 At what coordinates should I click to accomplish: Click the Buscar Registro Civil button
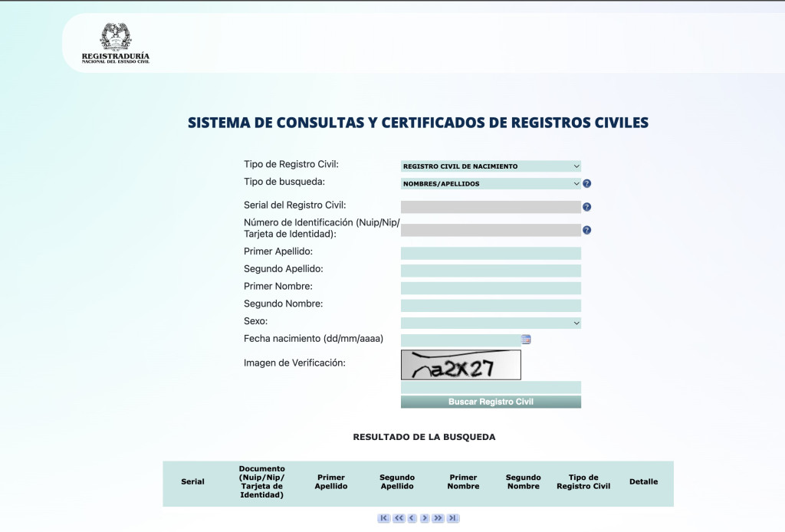pyautogui.click(x=491, y=402)
